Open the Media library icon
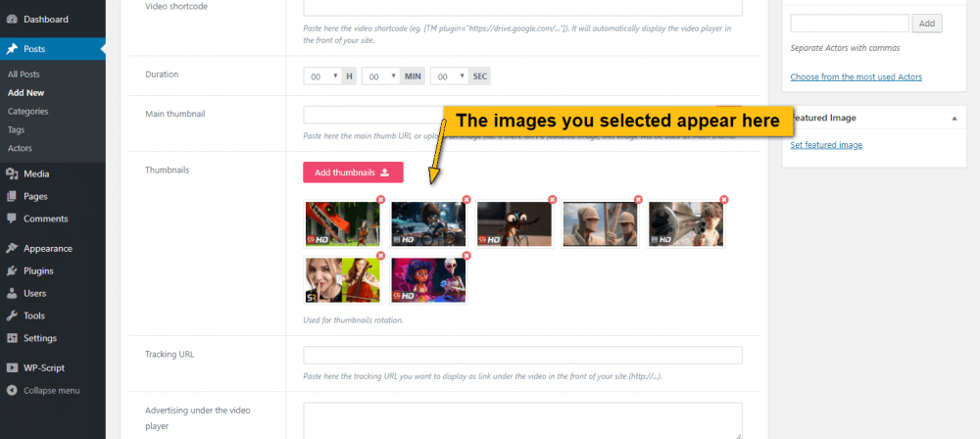This screenshot has width=980, height=439. (x=12, y=173)
